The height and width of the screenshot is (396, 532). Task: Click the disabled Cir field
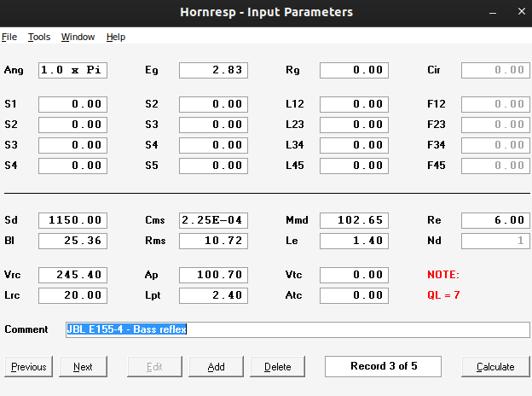(495, 70)
